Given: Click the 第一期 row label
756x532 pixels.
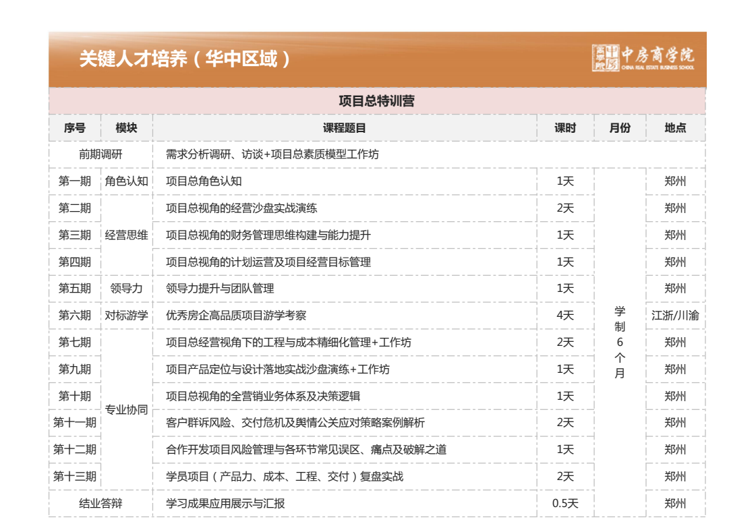Looking at the screenshot, I should click(75, 181).
